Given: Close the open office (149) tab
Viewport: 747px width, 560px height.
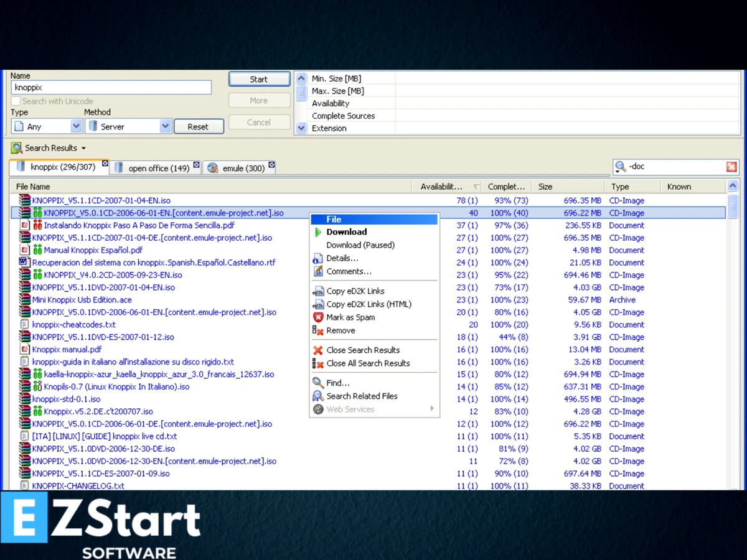Looking at the screenshot, I should tap(196, 165).
